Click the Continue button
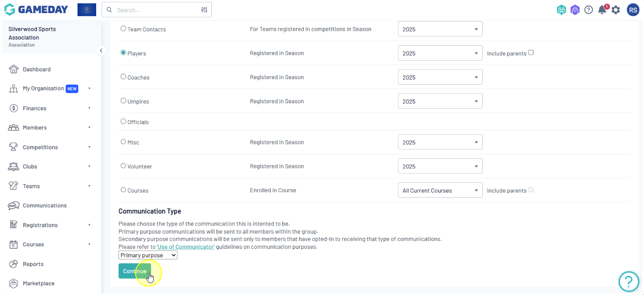 135,271
